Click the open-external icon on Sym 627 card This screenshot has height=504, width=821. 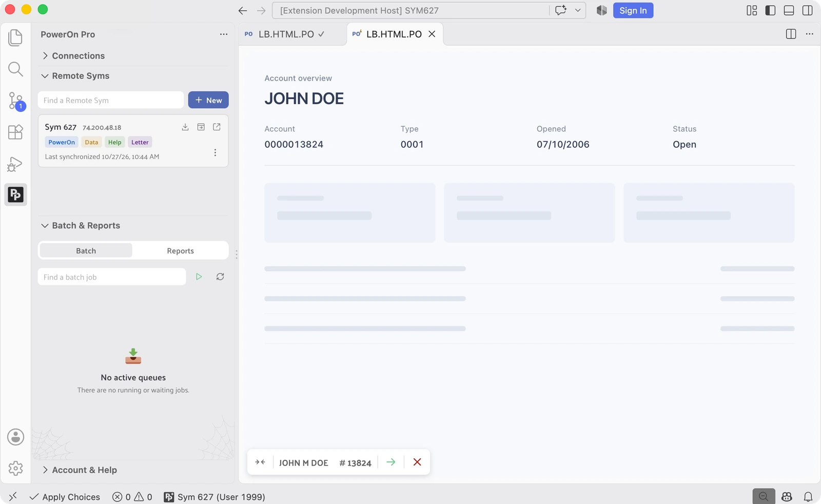(x=217, y=127)
